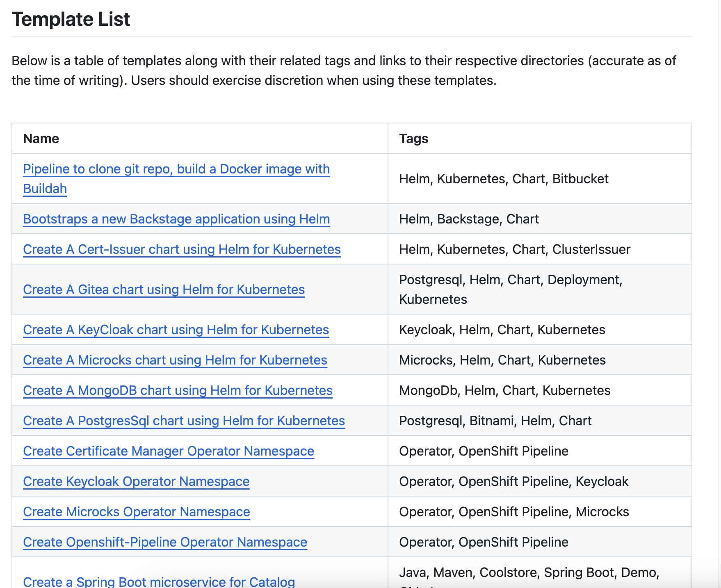
Task: Open 'Create Keycloak Operator Namespace' link
Action: (136, 481)
